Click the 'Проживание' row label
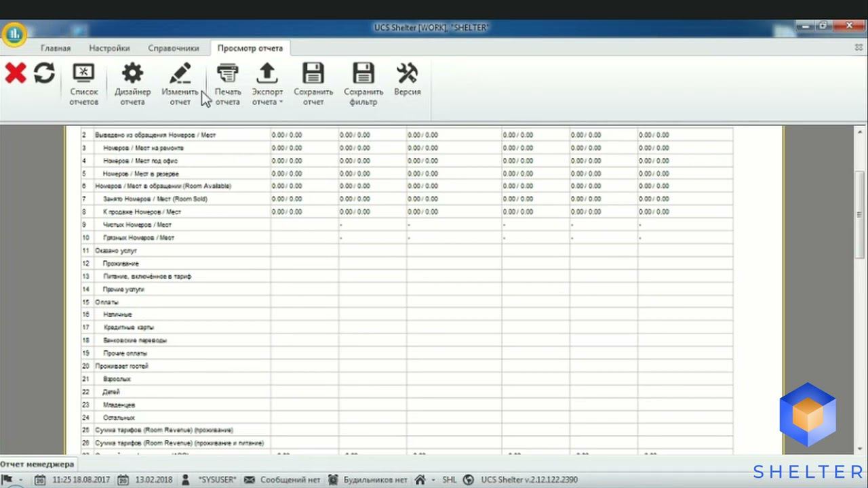The width and height of the screenshot is (868, 488). (121, 264)
